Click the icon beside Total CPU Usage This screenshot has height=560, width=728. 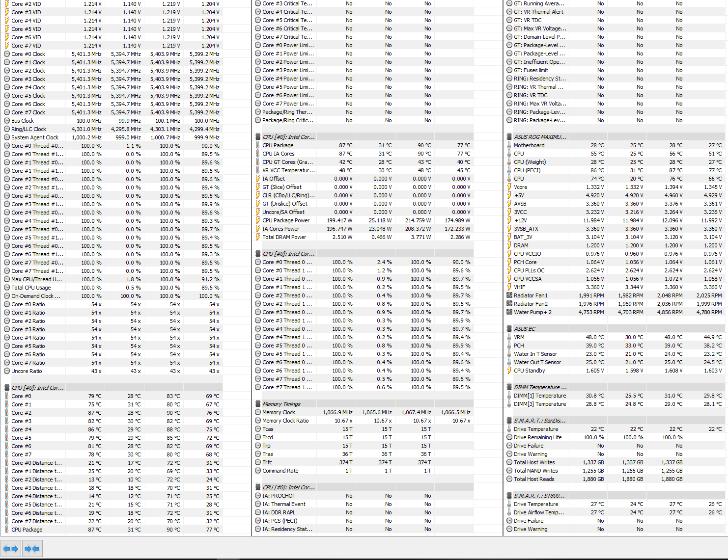coord(7,288)
